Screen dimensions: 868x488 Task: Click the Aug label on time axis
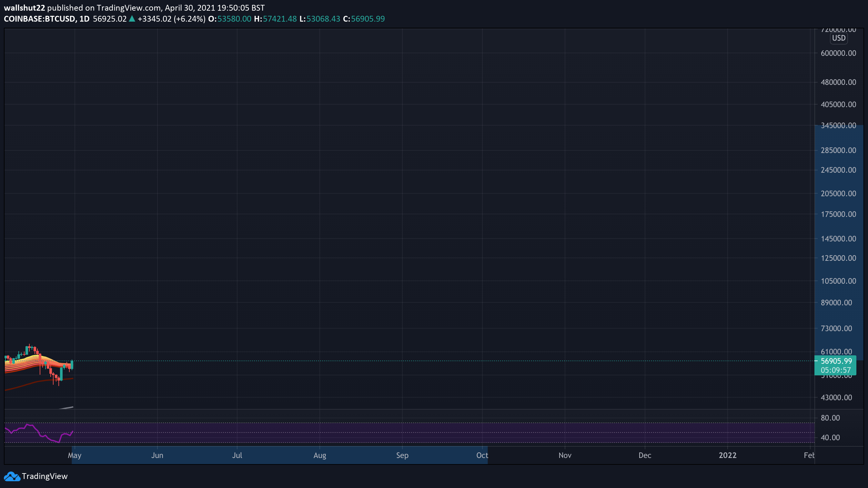click(x=319, y=455)
